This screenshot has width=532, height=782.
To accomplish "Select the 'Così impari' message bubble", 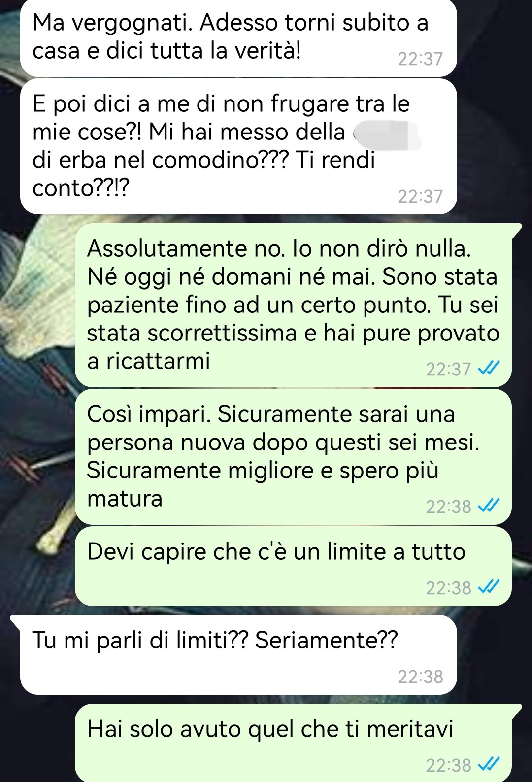I will point(293,457).
